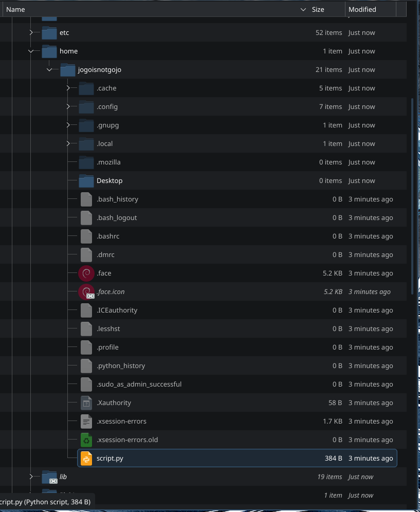This screenshot has width=420, height=512.
Task: Select the .bash_history file
Action: (x=118, y=199)
